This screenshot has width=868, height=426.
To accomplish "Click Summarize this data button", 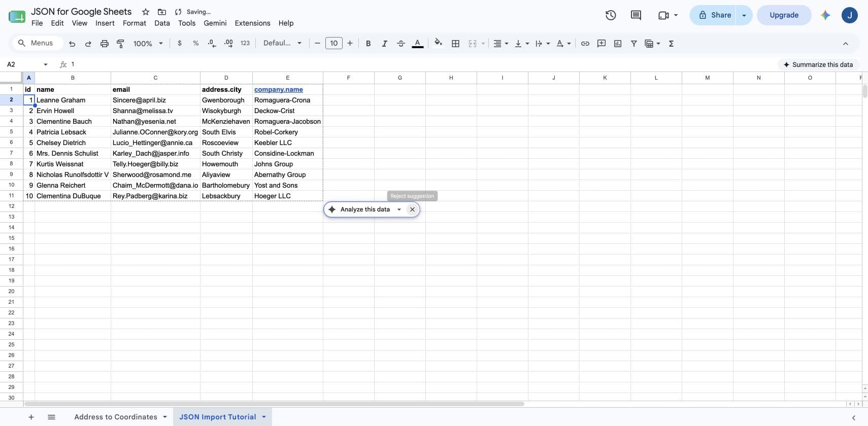I will click(x=818, y=64).
